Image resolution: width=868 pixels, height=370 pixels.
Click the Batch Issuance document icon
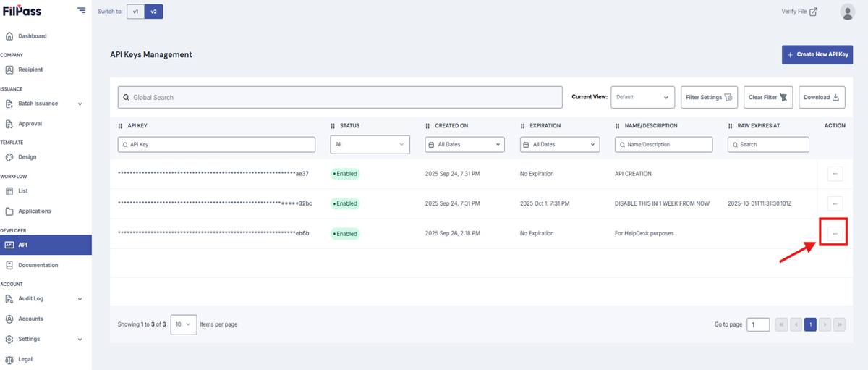(9, 104)
